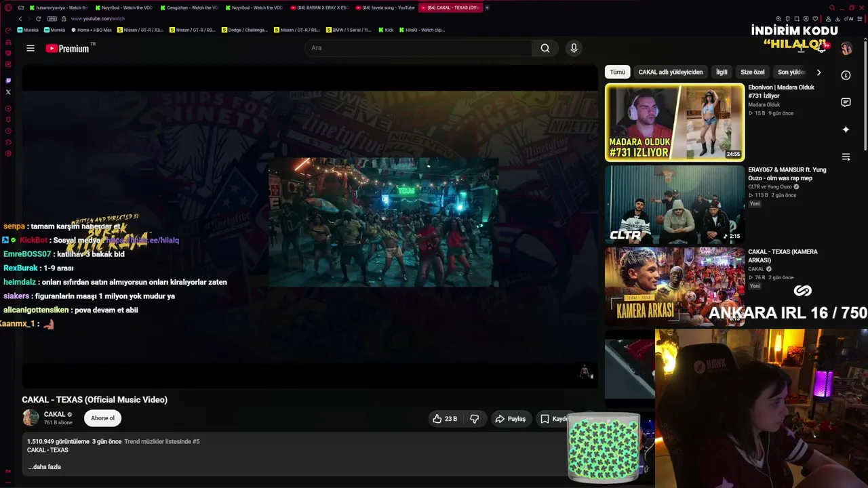The image size is (868, 488).
Task: Open the Opera GX logo menu
Action: (8, 7)
